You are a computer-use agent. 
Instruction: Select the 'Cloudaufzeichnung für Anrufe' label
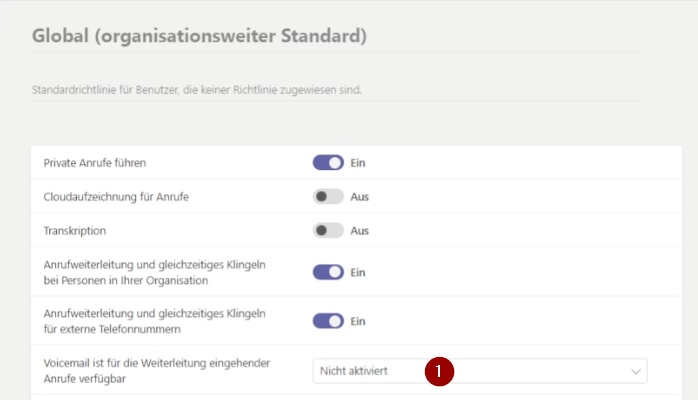(116, 197)
